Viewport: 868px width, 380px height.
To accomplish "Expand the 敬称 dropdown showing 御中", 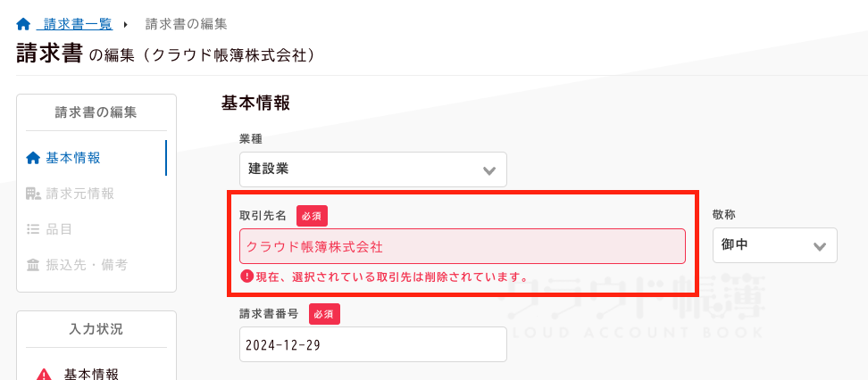I will tap(774, 245).
